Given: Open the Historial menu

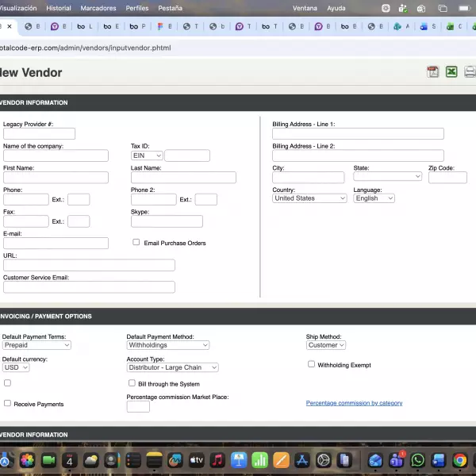Looking at the screenshot, I should point(59,8).
